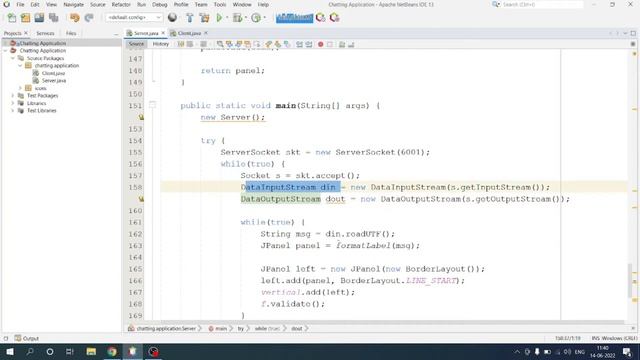The image size is (640, 360).
Task: Expand the Libraries node
Action: (13, 103)
